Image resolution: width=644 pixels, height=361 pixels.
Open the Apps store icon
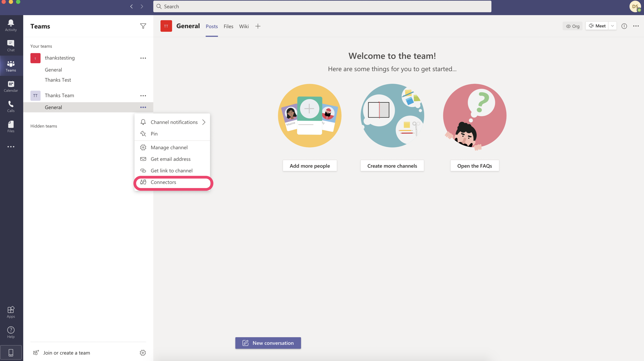coord(11,312)
